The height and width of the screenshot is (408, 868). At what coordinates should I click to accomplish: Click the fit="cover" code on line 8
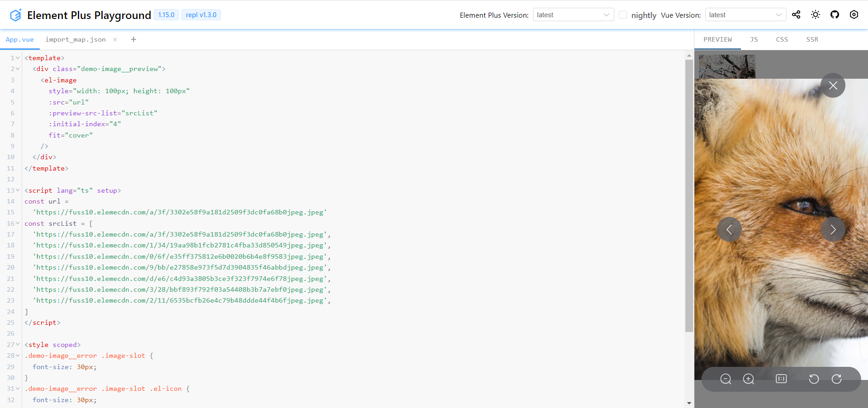pyautogui.click(x=71, y=135)
